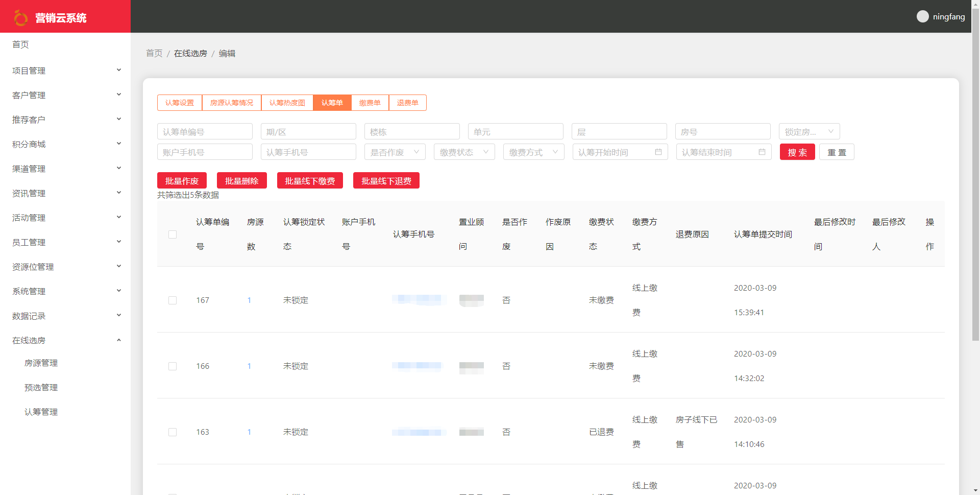Collapse the 在线选房 sidebar menu
980x495 pixels.
point(65,340)
